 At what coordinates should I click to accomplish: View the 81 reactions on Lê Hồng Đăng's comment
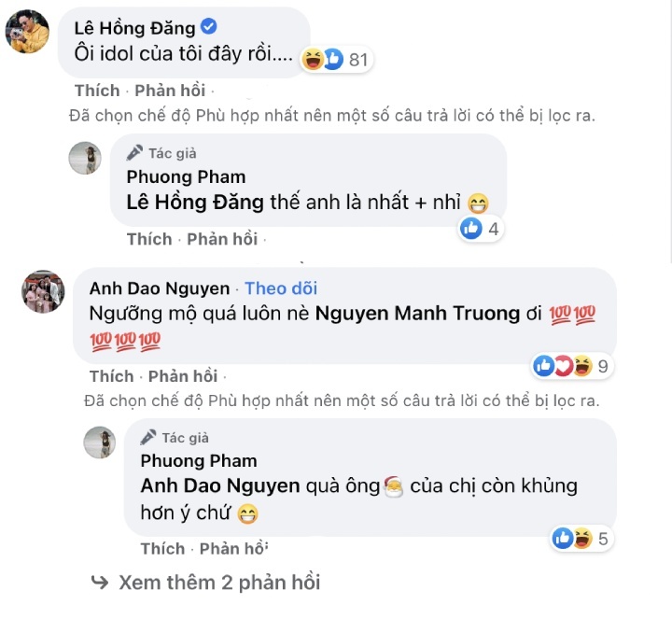337,60
